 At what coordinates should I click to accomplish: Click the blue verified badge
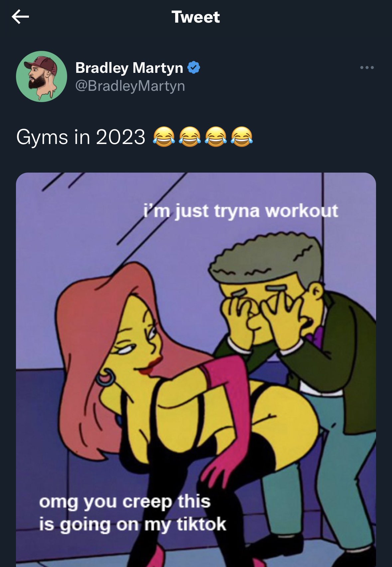click(194, 68)
